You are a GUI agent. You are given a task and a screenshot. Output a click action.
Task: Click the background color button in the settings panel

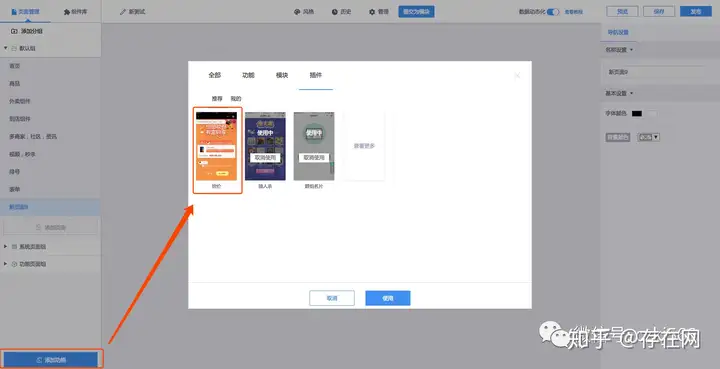pos(618,137)
